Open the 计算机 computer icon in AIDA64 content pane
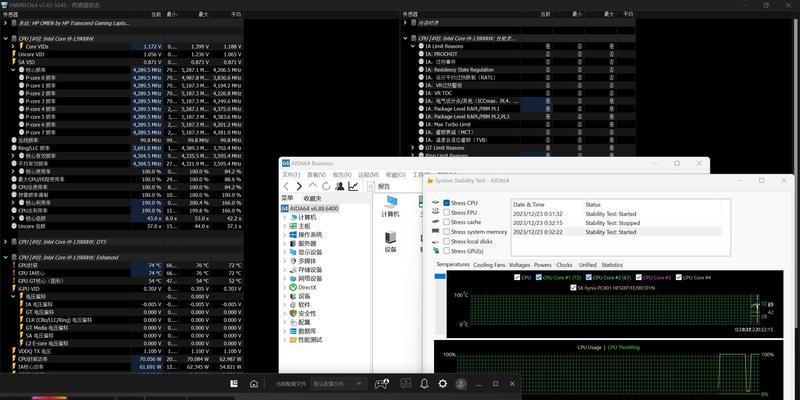Screen dimensions: 800x400 (391, 206)
